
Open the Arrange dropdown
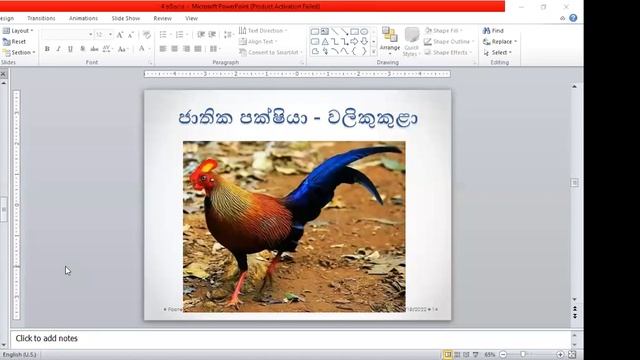click(x=390, y=42)
